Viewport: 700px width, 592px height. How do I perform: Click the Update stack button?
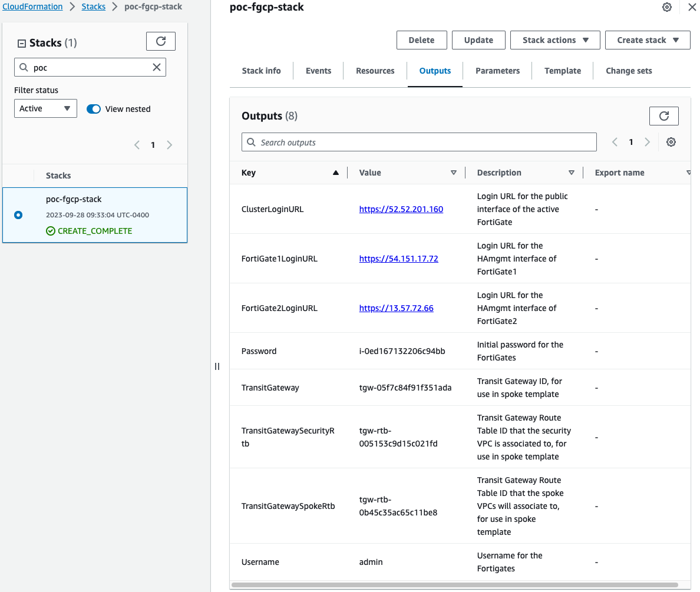[478, 40]
